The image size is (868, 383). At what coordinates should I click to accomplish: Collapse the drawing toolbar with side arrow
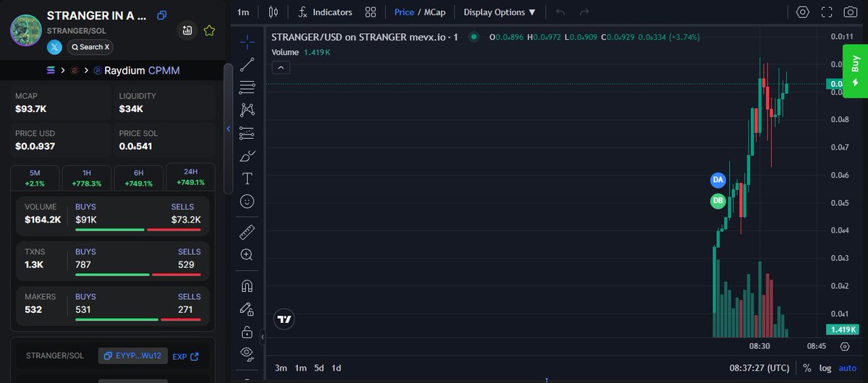tap(263, 337)
